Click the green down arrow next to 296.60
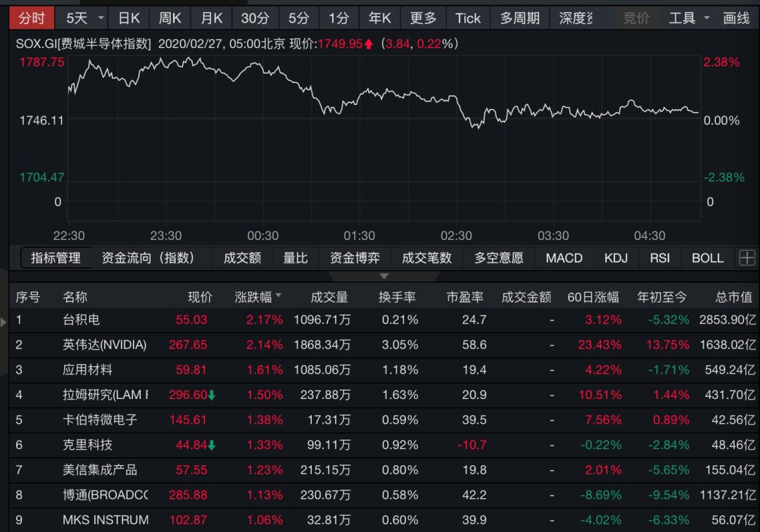 click(212, 395)
